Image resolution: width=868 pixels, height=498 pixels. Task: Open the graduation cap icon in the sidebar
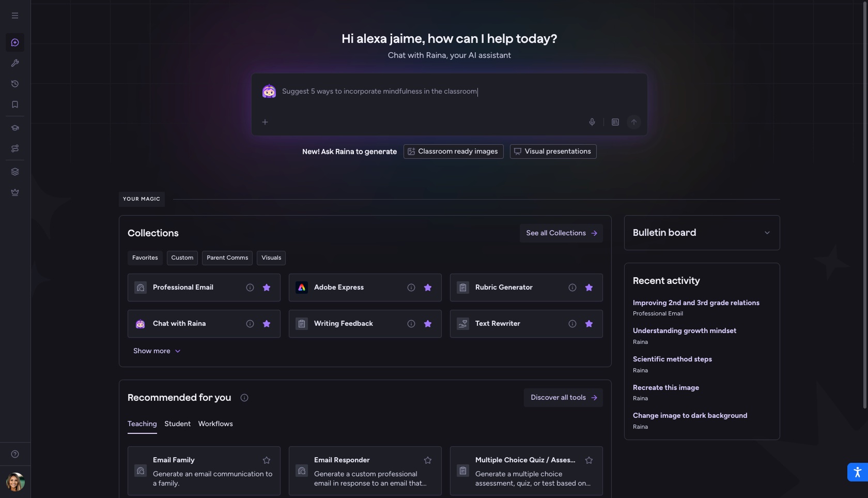click(x=15, y=128)
